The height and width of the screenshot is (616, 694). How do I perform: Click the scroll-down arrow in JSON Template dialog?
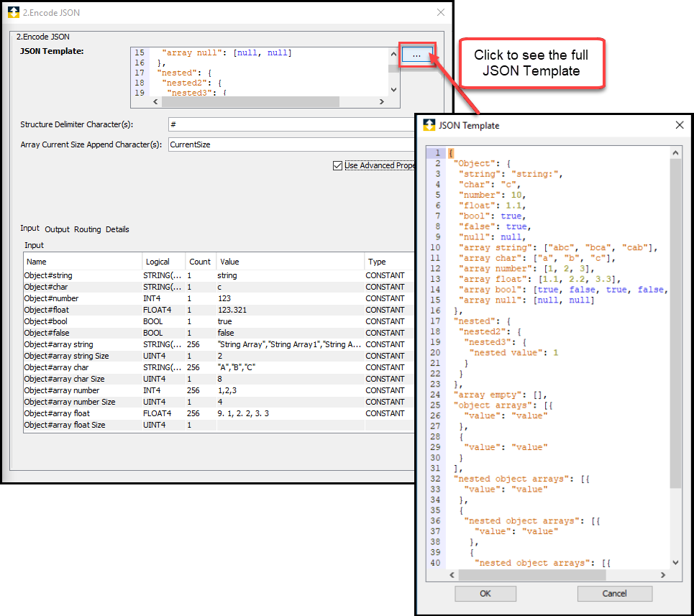[x=675, y=562]
